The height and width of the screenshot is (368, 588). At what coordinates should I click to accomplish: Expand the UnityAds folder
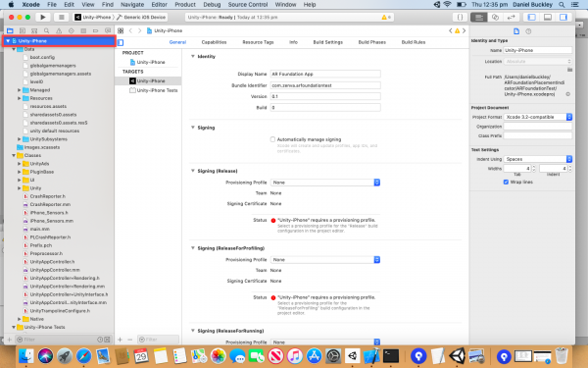20,164
